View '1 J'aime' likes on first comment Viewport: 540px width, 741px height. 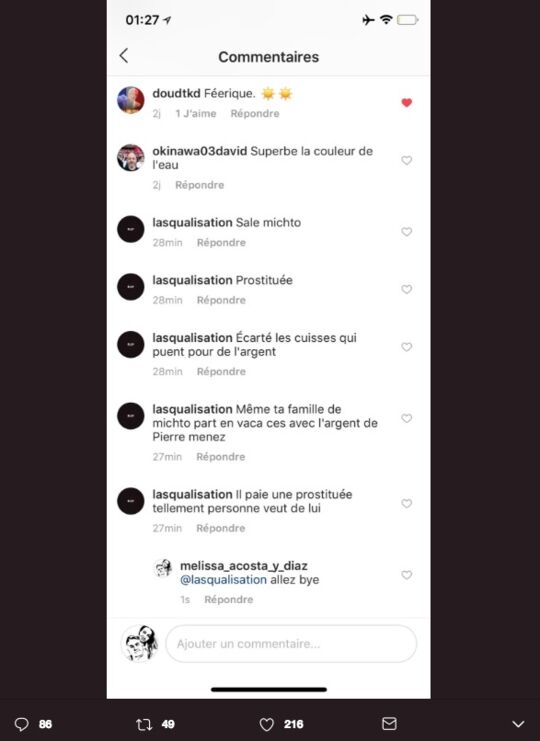pyautogui.click(x=196, y=113)
